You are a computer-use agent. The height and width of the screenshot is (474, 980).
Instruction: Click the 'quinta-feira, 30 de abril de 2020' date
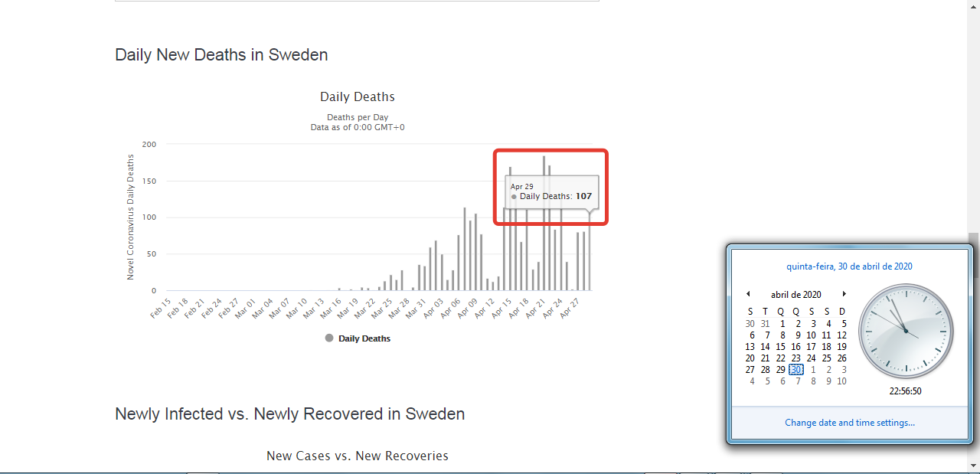coord(849,266)
